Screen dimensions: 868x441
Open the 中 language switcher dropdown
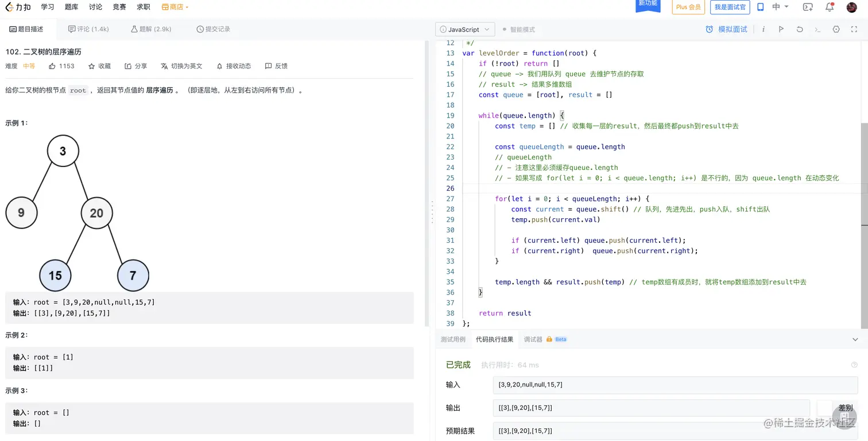[x=780, y=7]
